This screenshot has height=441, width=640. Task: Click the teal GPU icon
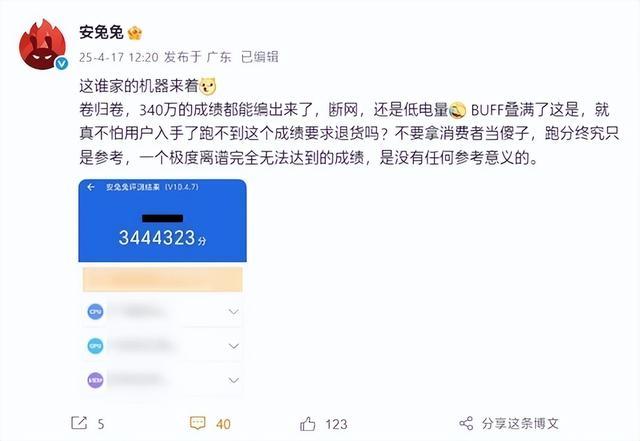(x=95, y=346)
